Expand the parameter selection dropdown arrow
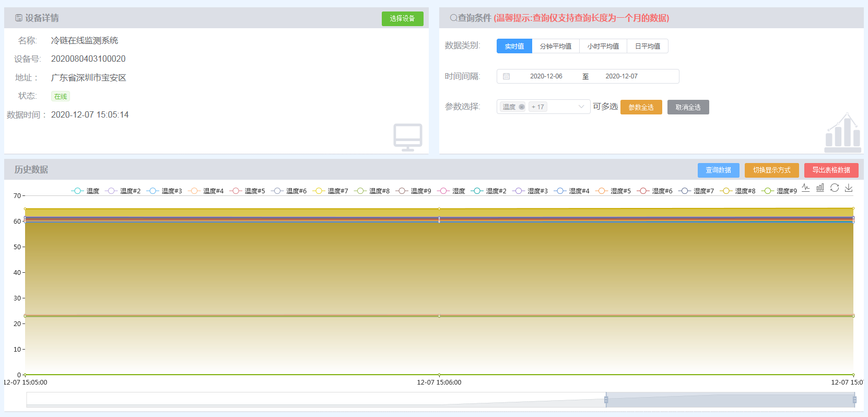 (581, 107)
